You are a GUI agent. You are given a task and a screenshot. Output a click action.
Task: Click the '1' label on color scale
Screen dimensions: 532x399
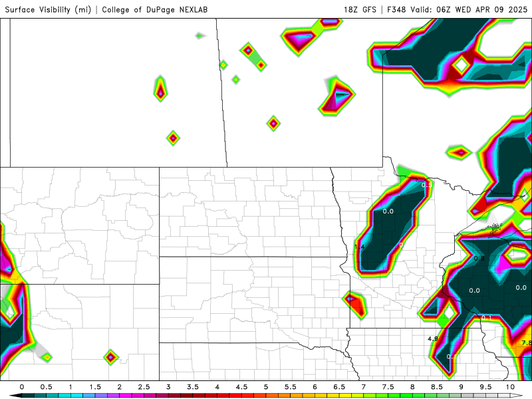(70, 387)
